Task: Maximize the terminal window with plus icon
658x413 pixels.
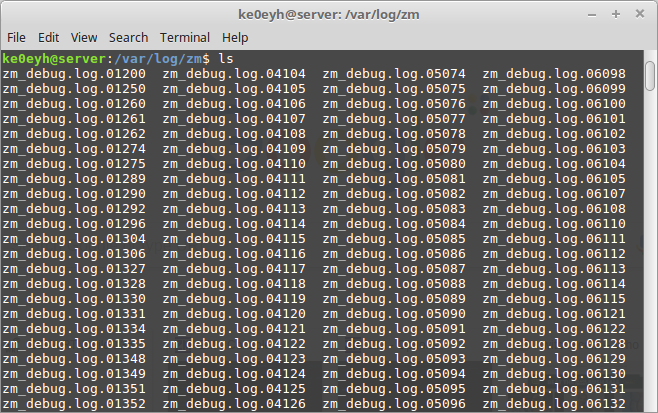Action: coord(616,14)
